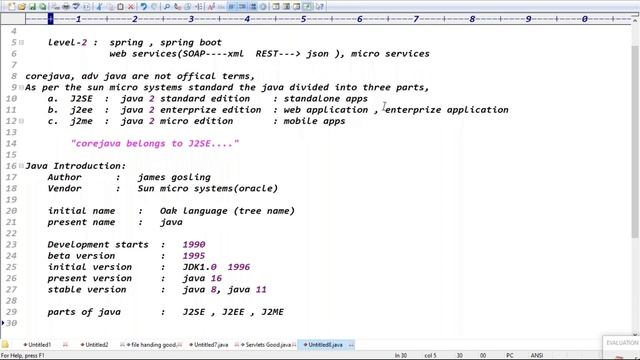
Task: Click 'J2ME' on the parts of java line
Action: click(x=273, y=312)
